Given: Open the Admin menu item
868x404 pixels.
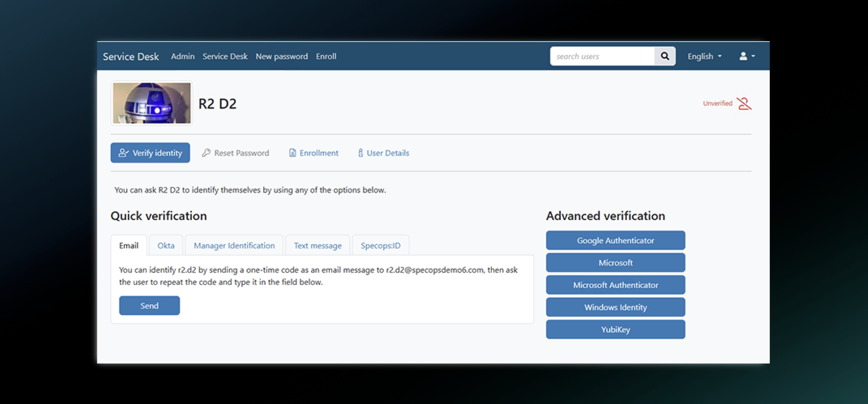Looking at the screenshot, I should (182, 56).
